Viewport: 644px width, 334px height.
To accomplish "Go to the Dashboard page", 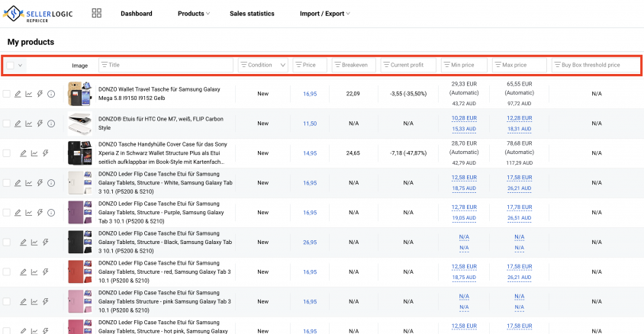I will [x=137, y=14].
